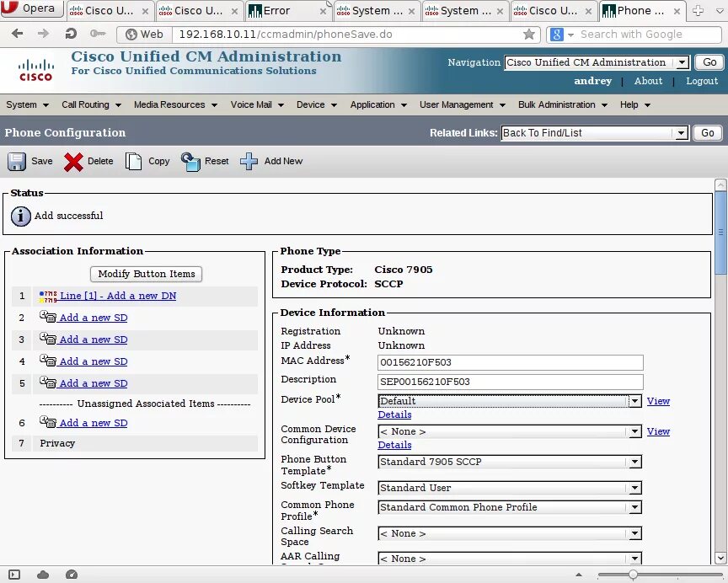The width and height of the screenshot is (728, 583).
Task: Click the speed dial icon in row 3
Action: [48, 339]
